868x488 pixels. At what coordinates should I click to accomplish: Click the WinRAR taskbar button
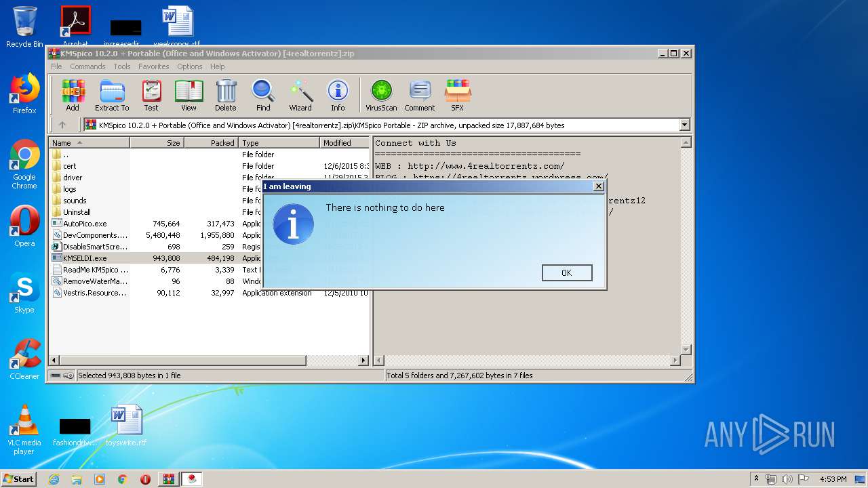[x=168, y=479]
